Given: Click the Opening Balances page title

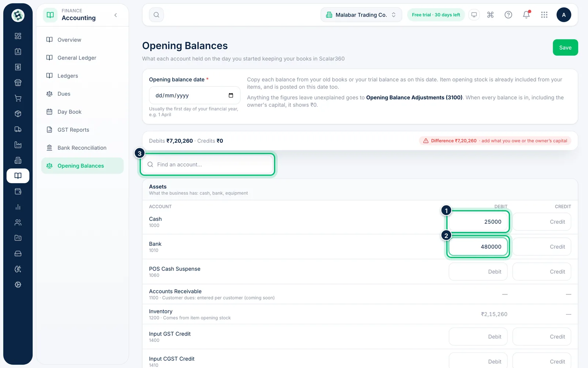Looking at the screenshot, I should (185, 46).
